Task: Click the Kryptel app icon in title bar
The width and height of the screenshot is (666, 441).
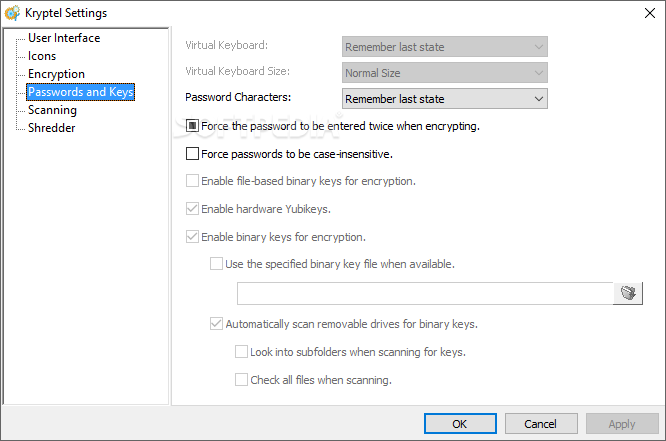Action: pyautogui.click(x=12, y=13)
